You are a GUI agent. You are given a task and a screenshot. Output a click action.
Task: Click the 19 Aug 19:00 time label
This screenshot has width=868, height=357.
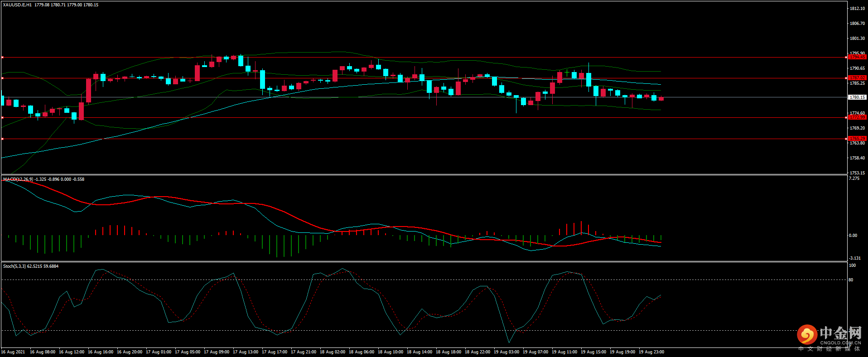click(x=622, y=352)
